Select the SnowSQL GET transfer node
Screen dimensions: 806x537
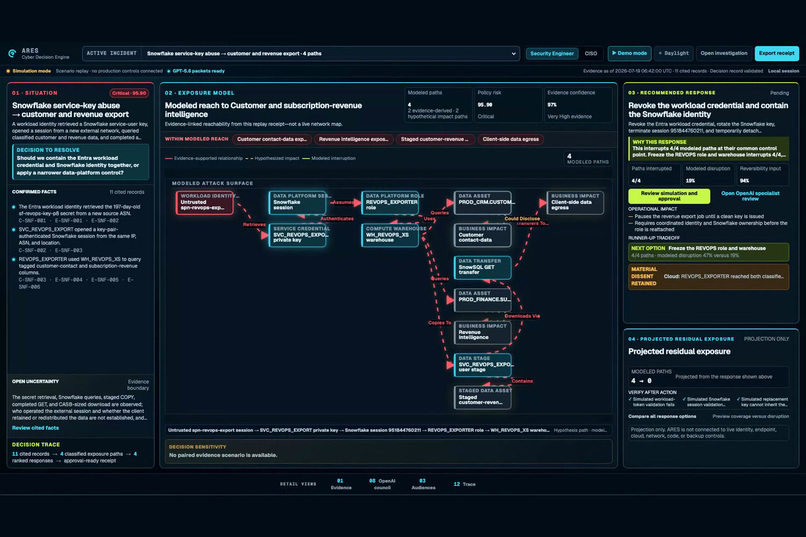[x=483, y=268]
